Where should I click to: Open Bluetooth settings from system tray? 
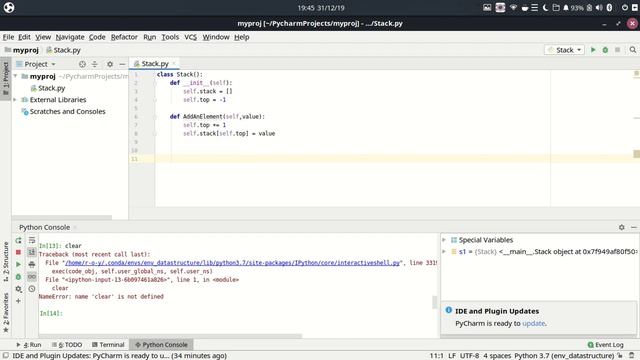pyautogui.click(x=609, y=8)
